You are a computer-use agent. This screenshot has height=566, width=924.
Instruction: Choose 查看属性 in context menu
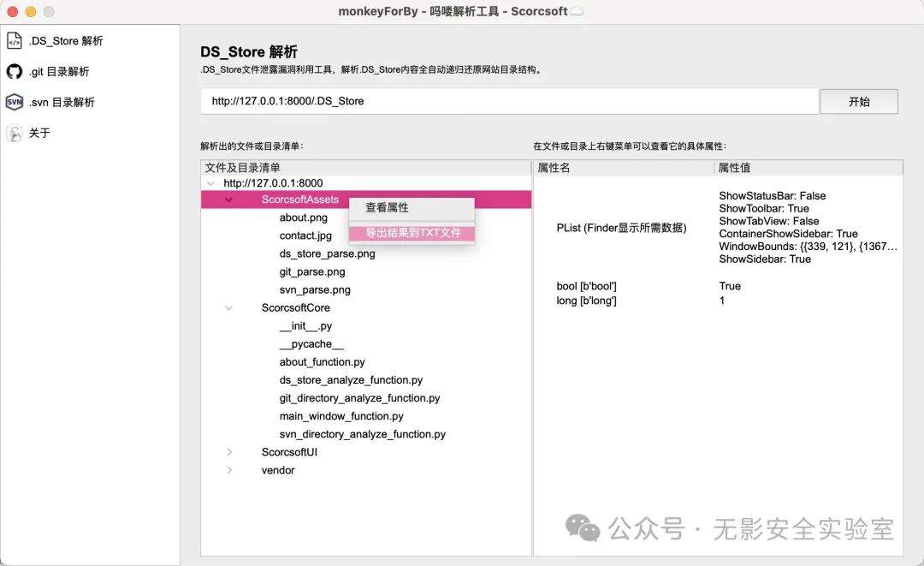tap(412, 207)
